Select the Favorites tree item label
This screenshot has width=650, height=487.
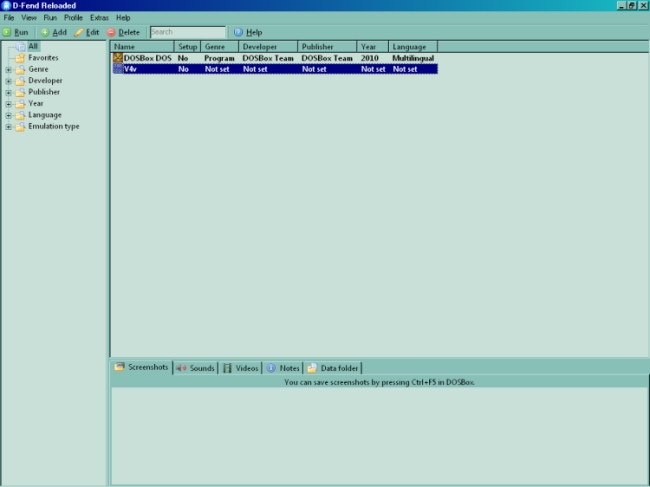coord(43,58)
